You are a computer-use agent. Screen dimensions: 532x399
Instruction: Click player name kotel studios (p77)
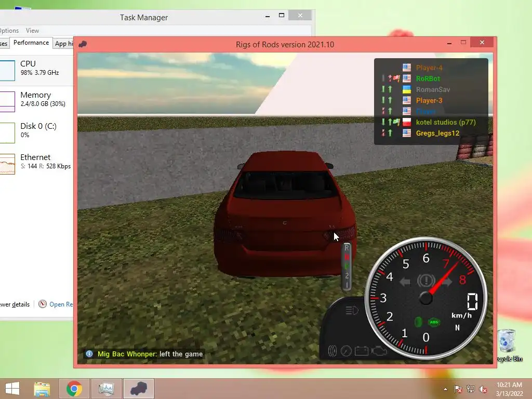point(446,122)
